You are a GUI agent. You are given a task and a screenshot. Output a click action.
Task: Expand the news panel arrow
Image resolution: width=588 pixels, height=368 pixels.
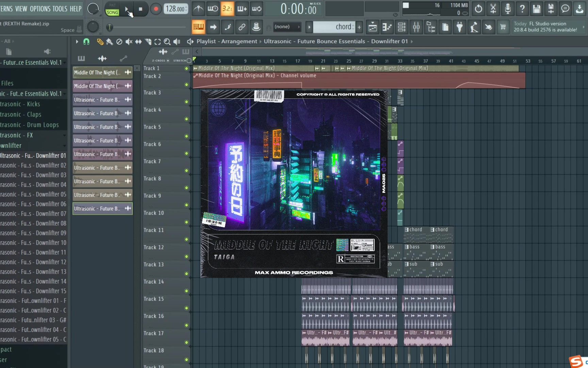click(x=584, y=27)
